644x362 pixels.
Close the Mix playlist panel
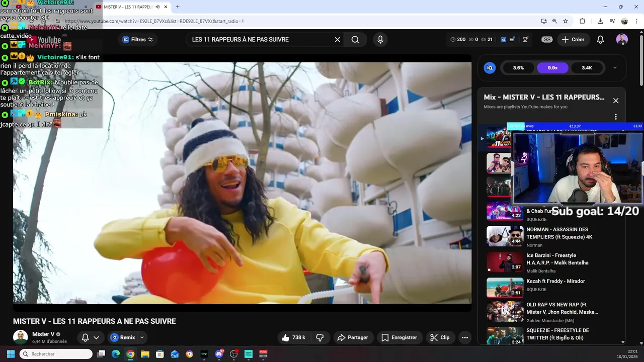point(615,101)
